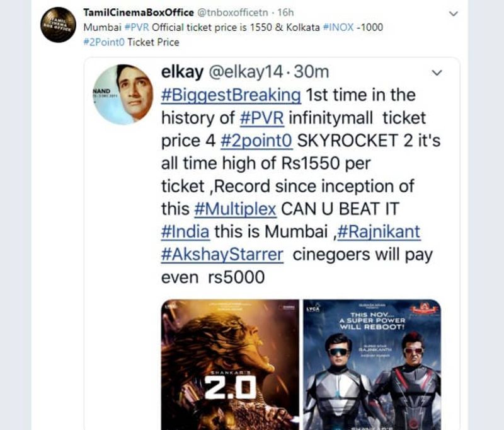Open elkay's profile picture

pos(123,94)
